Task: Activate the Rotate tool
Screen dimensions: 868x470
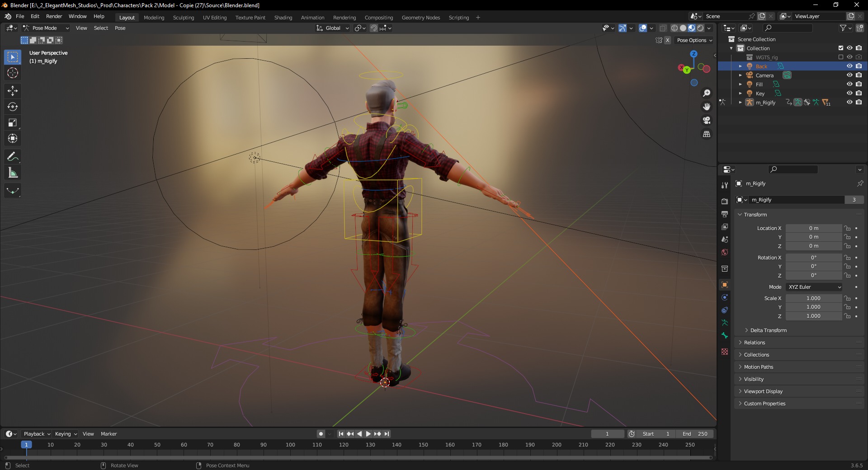Action: point(13,107)
